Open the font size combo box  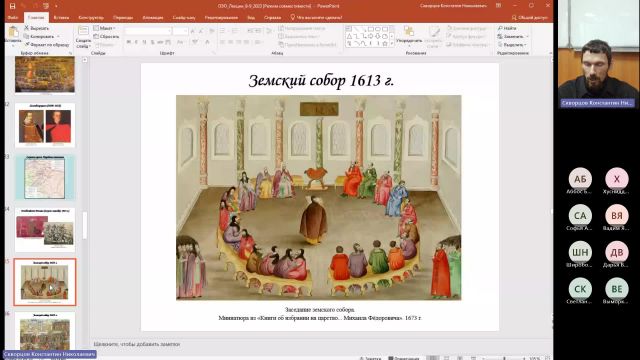tap(180, 31)
